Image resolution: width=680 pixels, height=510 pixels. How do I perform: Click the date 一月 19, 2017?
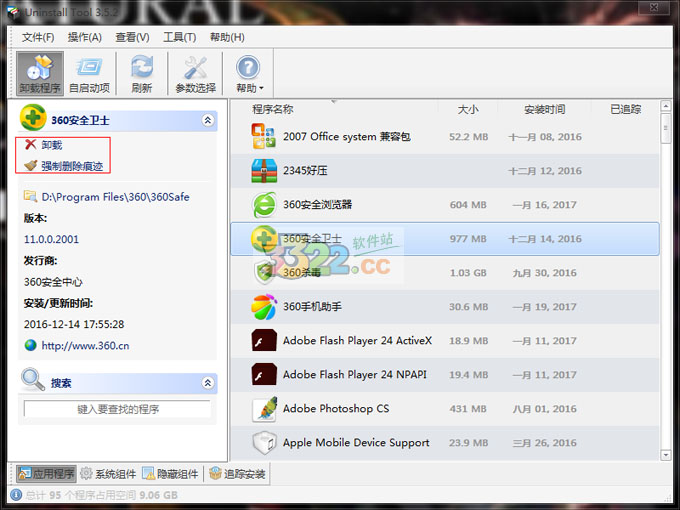pyautogui.click(x=545, y=307)
